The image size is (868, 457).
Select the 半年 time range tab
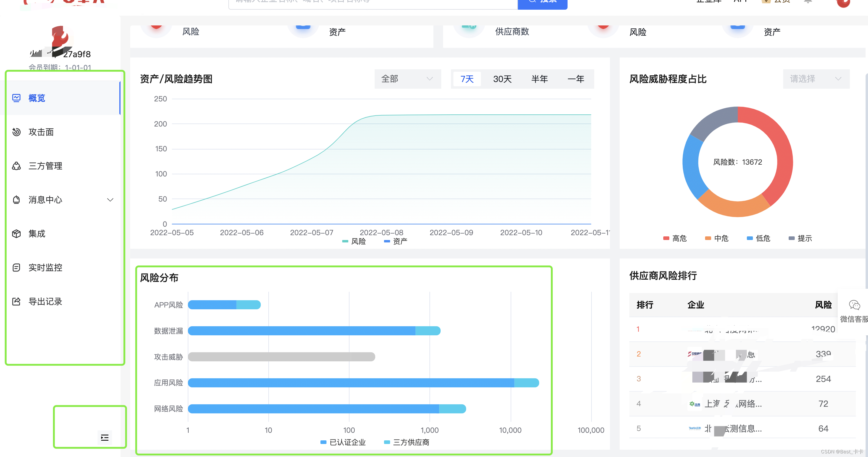click(x=539, y=79)
